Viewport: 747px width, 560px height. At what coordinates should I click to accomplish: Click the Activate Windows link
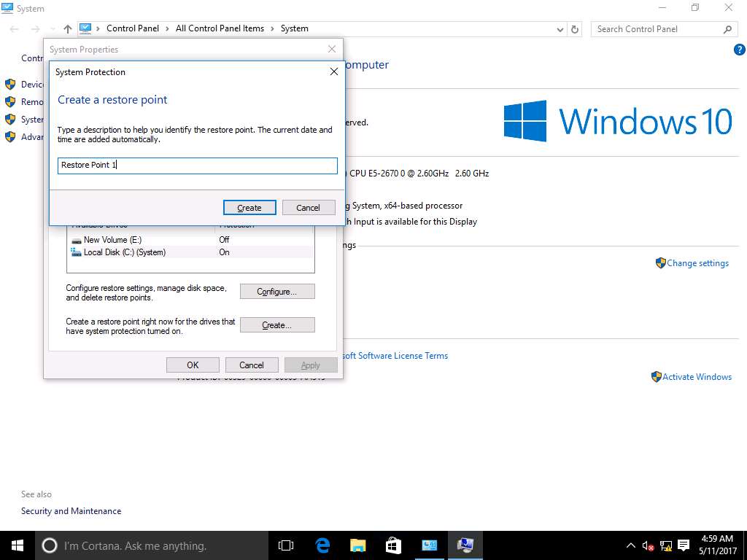697,377
